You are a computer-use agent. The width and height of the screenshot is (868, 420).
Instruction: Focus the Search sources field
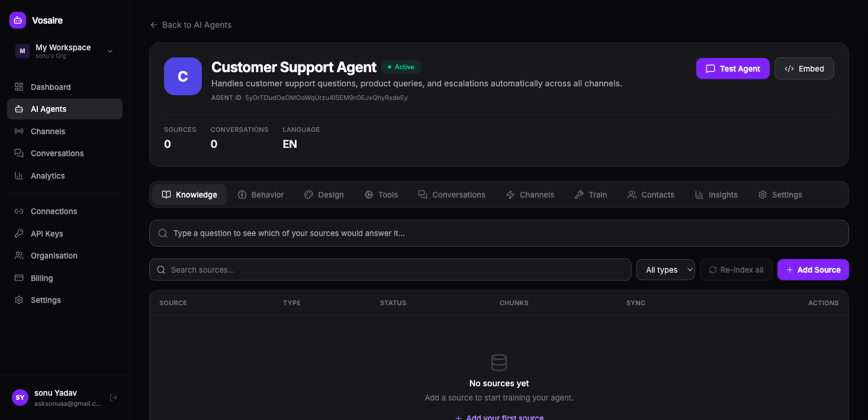390,270
